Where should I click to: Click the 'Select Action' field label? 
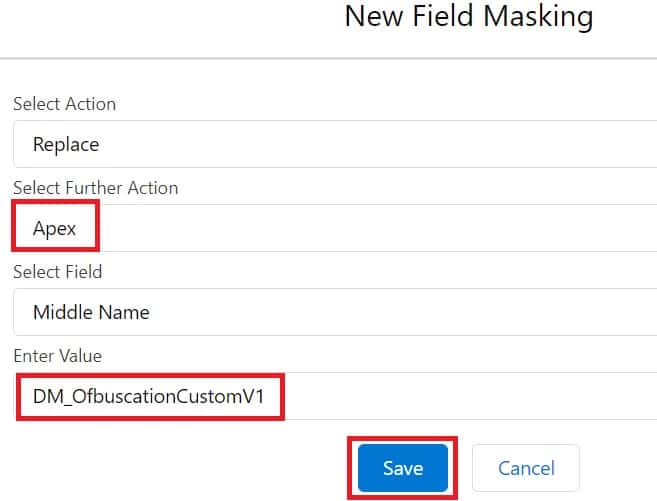point(64,104)
